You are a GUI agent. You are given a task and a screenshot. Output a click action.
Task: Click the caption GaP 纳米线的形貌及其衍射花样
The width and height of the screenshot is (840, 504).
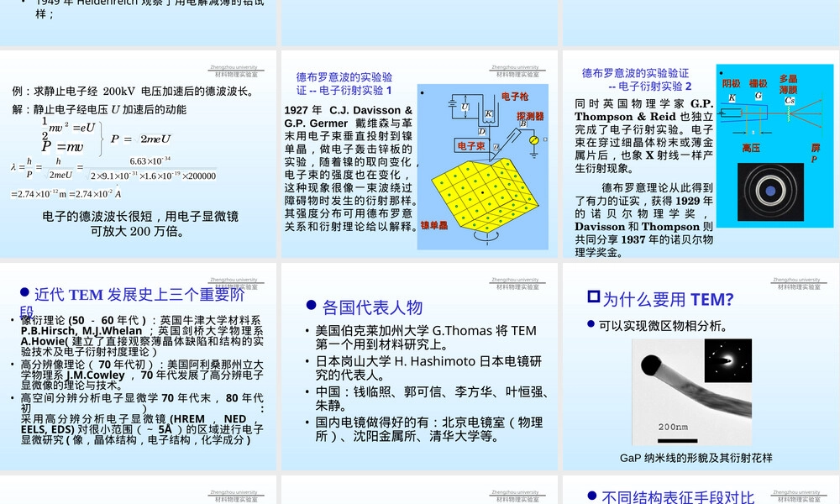tap(696, 458)
